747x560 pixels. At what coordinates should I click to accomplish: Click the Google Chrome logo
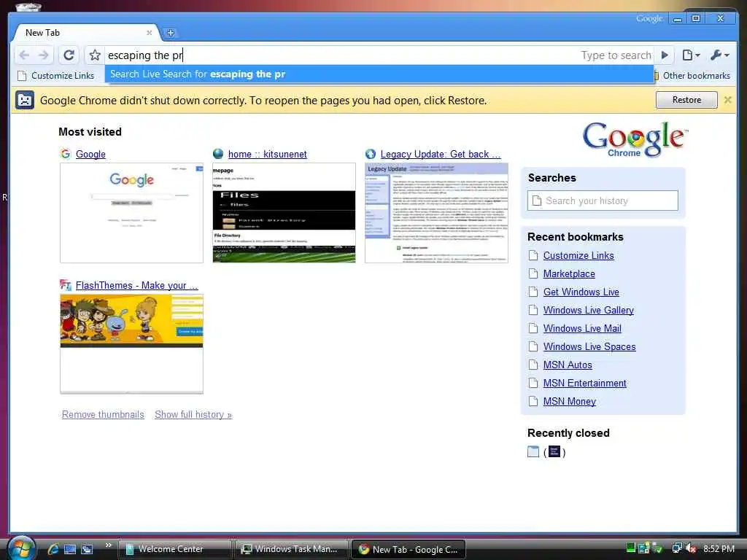pos(635,139)
